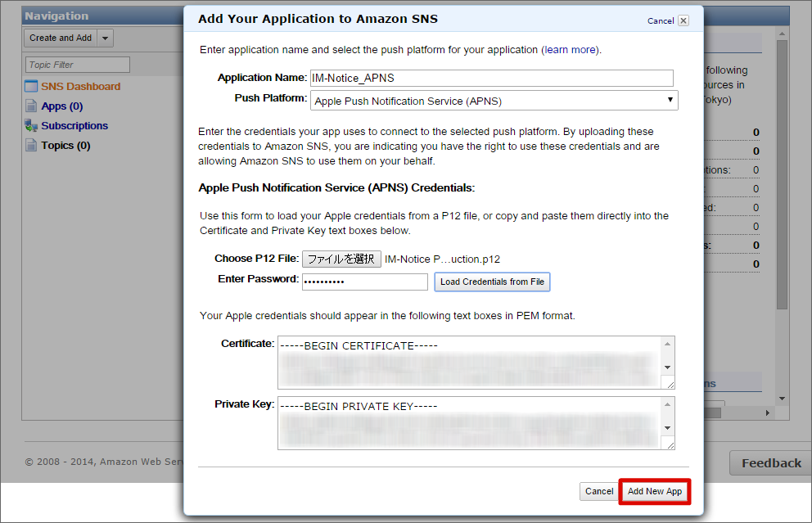Viewport: 812px width, 523px height.
Task: Click the Cancel link in dialog header
Action: 661,20
